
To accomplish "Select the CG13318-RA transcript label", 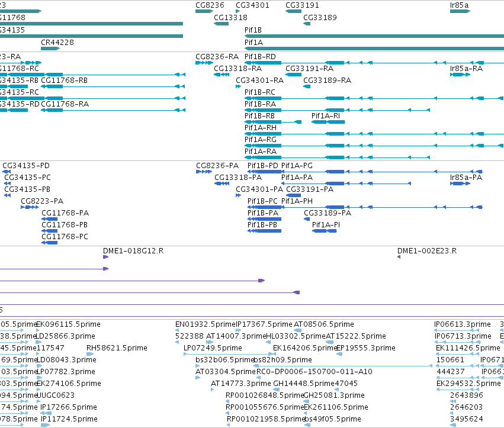I will click(238, 69).
